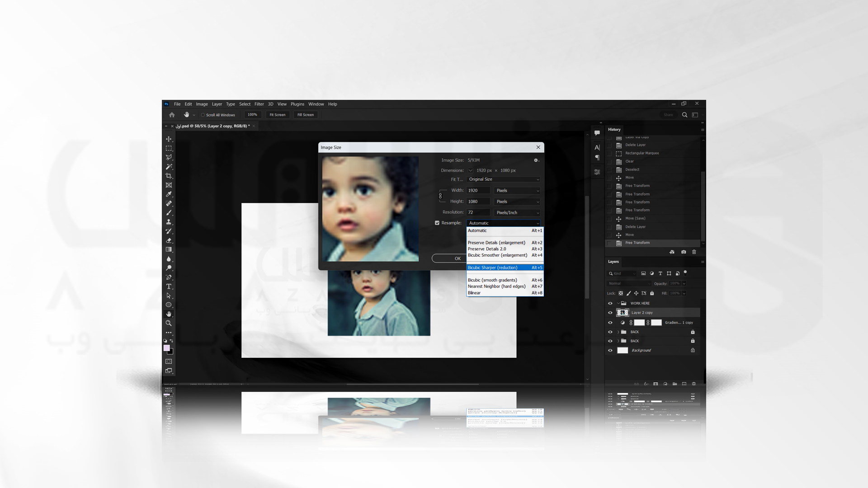Toggle constrain proportions link icon
The image size is (868, 488).
[x=440, y=196]
